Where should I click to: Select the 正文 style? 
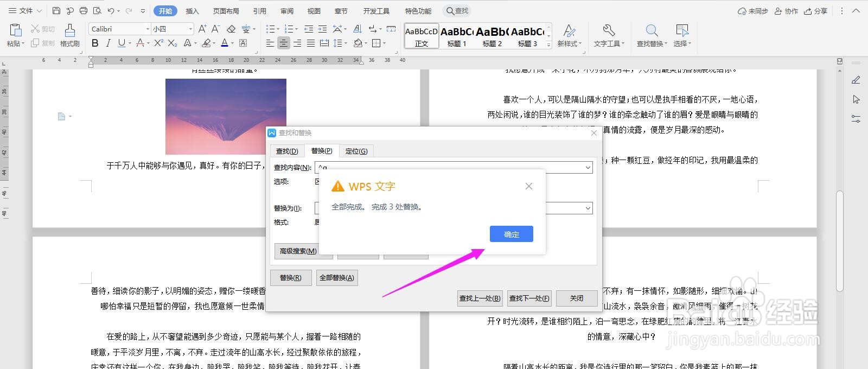click(x=422, y=36)
